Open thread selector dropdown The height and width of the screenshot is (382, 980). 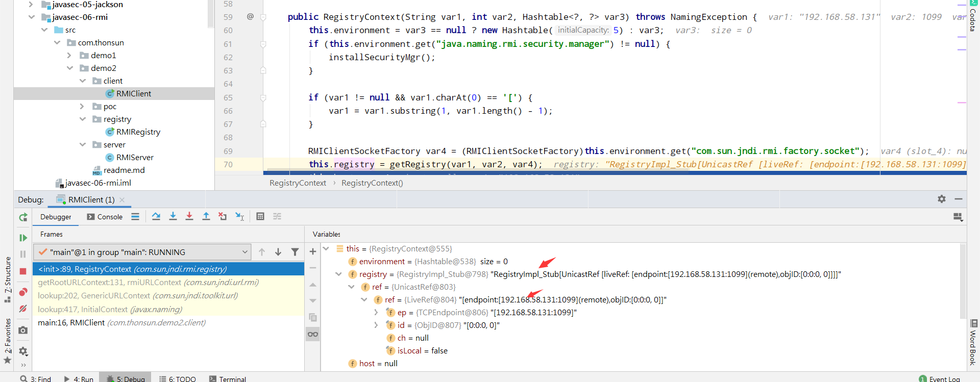142,252
